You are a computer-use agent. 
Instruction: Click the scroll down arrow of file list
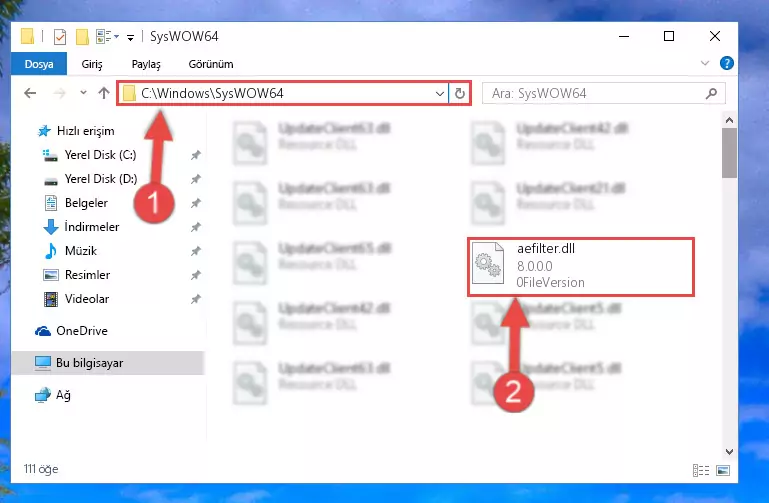point(729,452)
